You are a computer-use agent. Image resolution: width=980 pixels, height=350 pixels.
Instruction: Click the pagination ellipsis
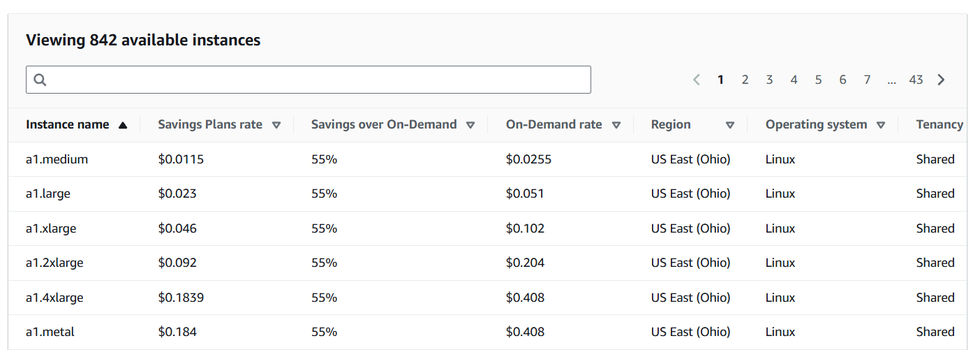[x=891, y=82]
